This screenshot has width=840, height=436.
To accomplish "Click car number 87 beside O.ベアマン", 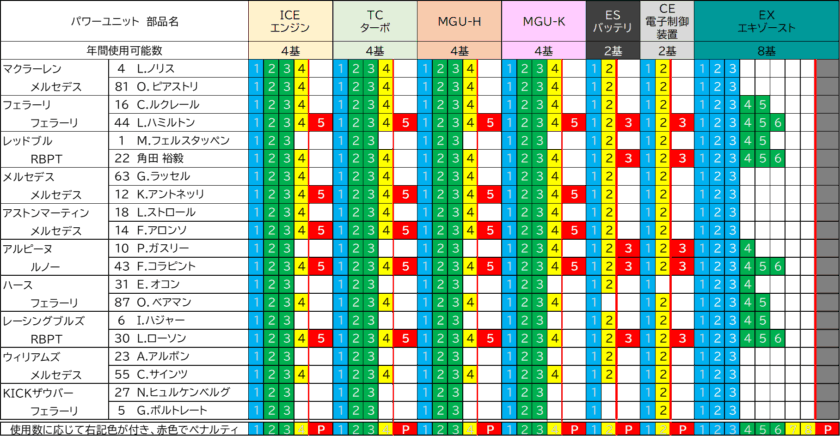I will point(122,302).
